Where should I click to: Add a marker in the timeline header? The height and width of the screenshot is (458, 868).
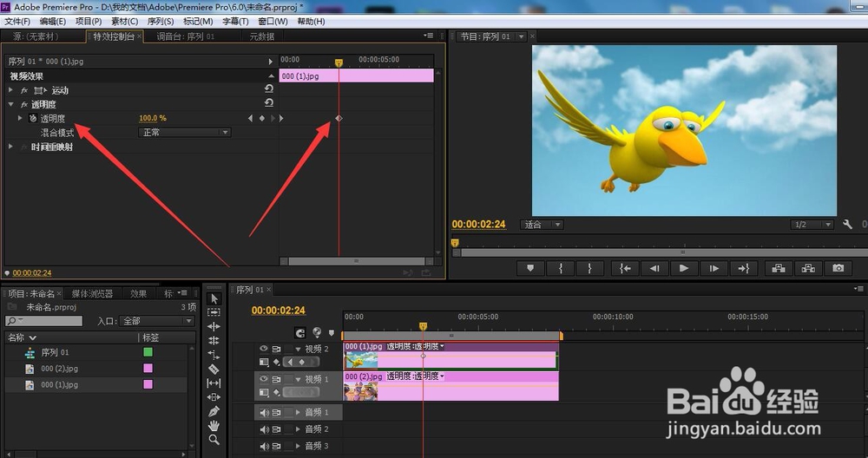pyautogui.click(x=331, y=333)
